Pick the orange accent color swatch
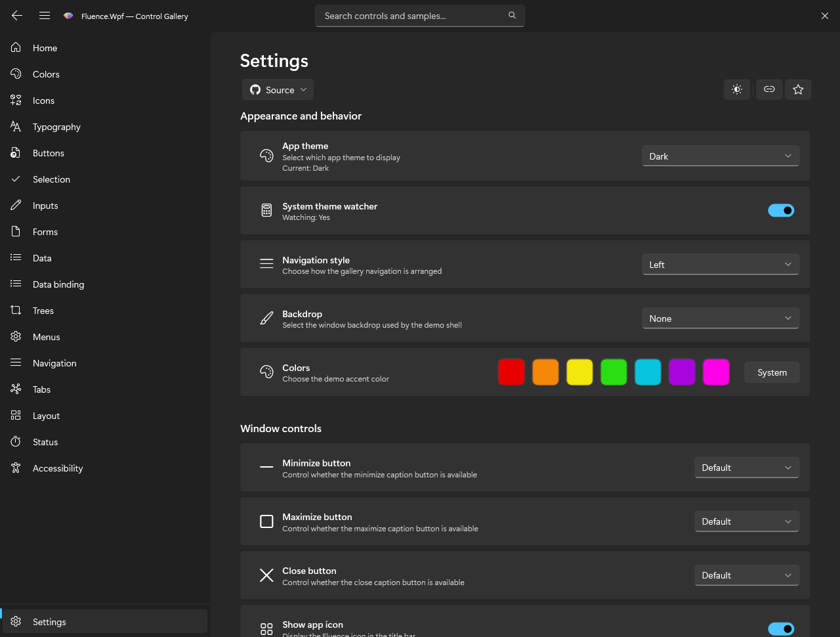 click(x=545, y=372)
